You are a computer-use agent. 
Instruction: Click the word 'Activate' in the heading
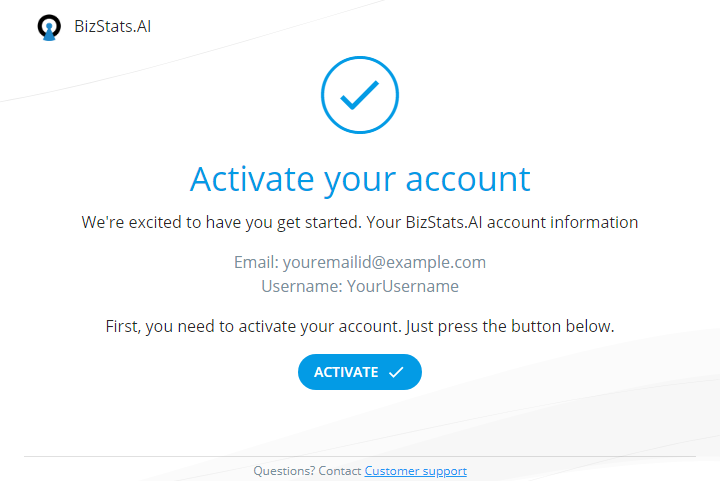coord(252,179)
